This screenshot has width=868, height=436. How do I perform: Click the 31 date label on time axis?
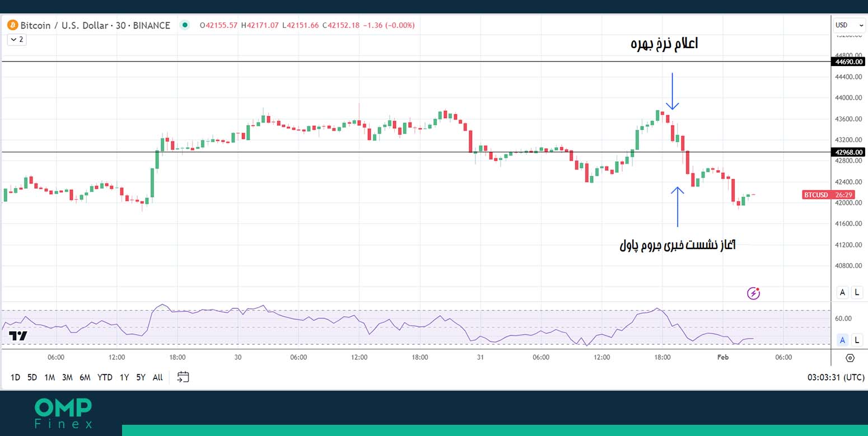(x=480, y=357)
